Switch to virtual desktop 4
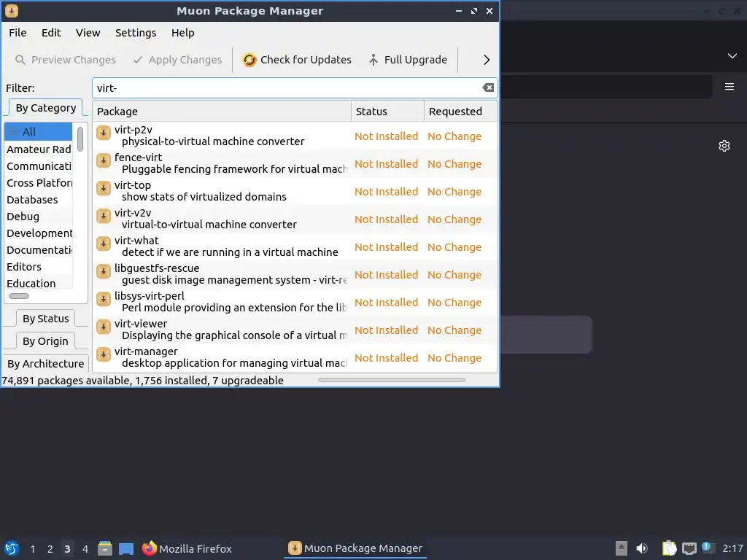The image size is (747, 560). [85, 549]
